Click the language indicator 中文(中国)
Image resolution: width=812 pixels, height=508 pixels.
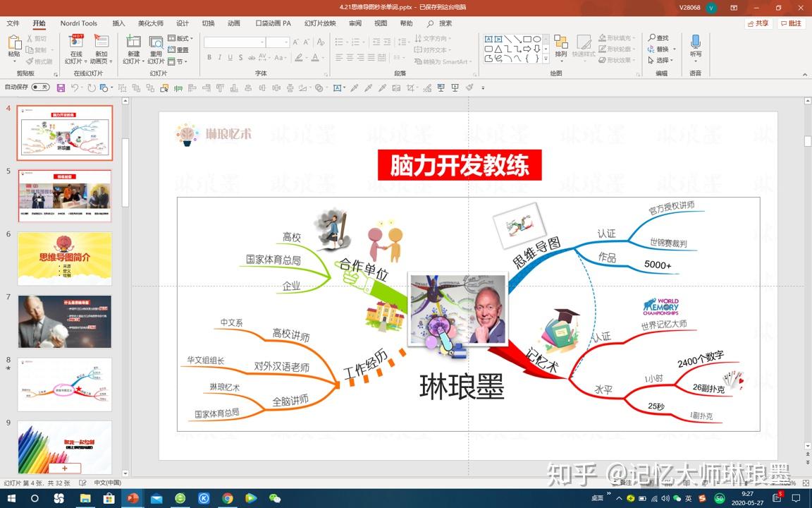point(108,483)
